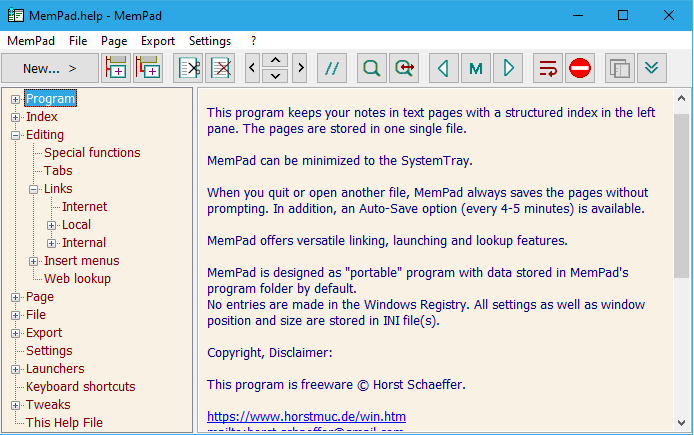Delete page icon with red X
Screen dimensions: 694x435
coord(220,68)
